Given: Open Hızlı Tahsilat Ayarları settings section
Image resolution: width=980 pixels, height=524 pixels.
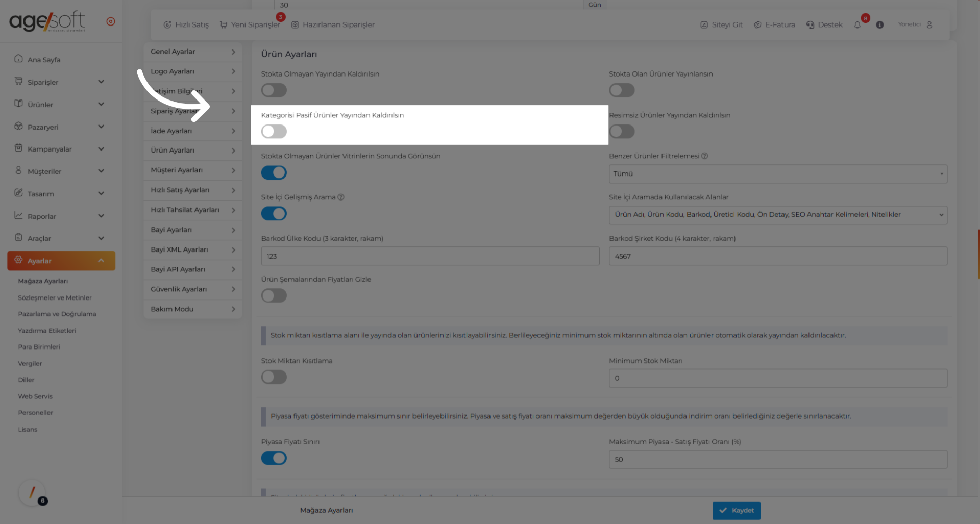Looking at the screenshot, I should 193,210.
